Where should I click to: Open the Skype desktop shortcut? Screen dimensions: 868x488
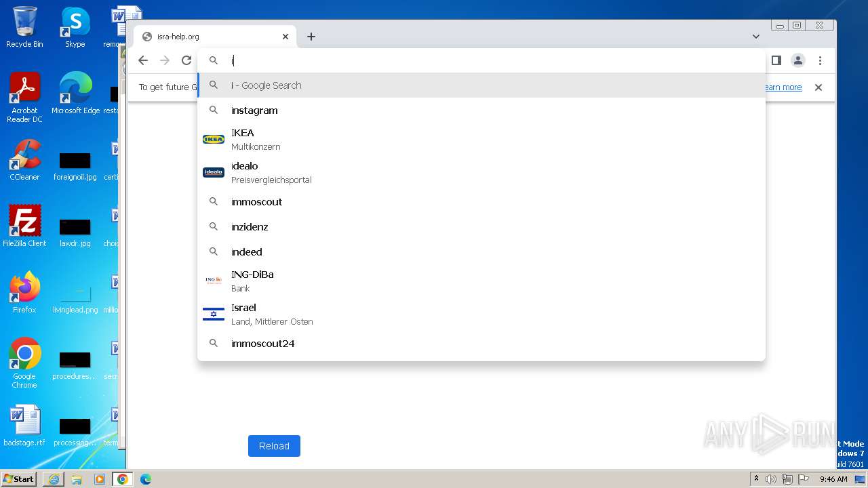point(75,27)
